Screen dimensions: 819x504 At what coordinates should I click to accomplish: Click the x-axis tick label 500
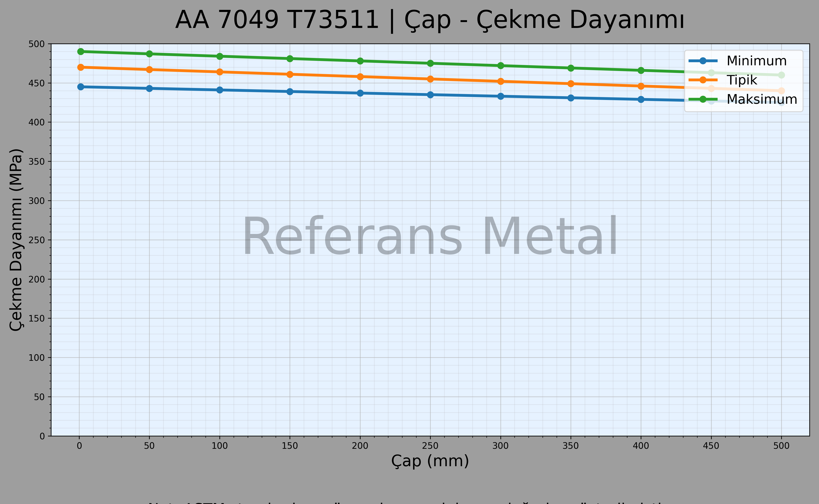[x=781, y=446]
